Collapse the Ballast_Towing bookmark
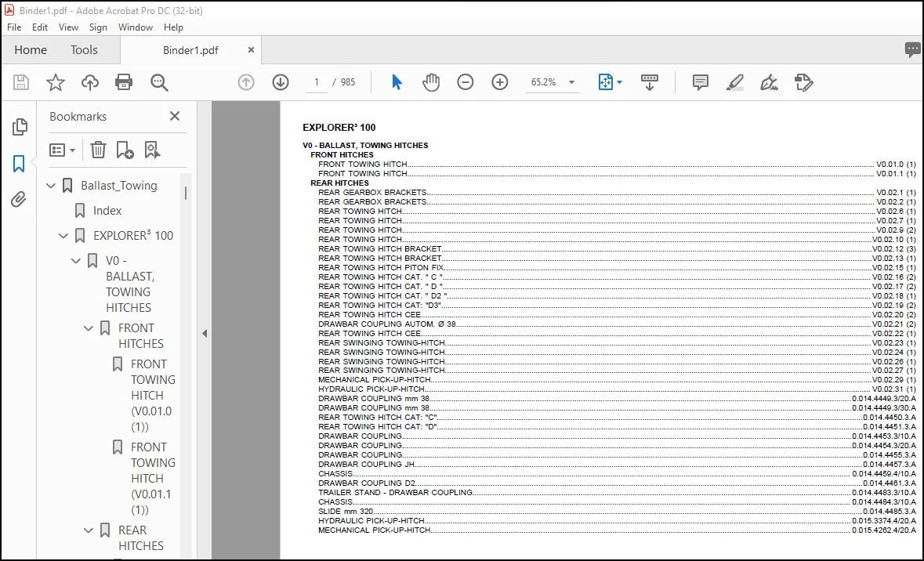 pyautogui.click(x=51, y=186)
